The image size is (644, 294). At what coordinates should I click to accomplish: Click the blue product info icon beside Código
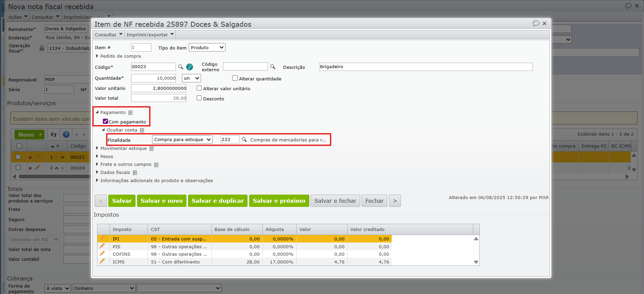[x=189, y=67]
